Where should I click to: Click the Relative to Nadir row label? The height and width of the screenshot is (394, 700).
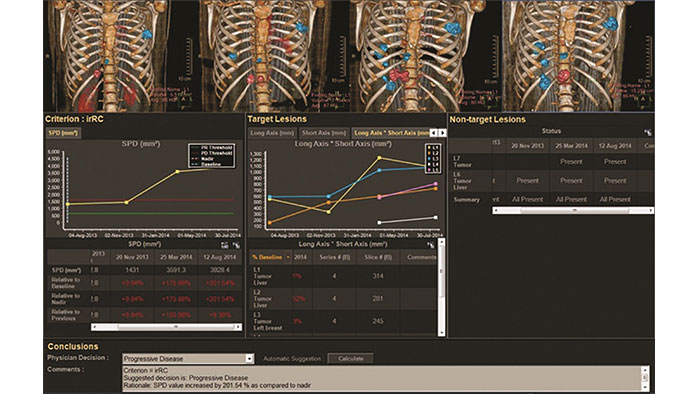pyautogui.click(x=66, y=299)
